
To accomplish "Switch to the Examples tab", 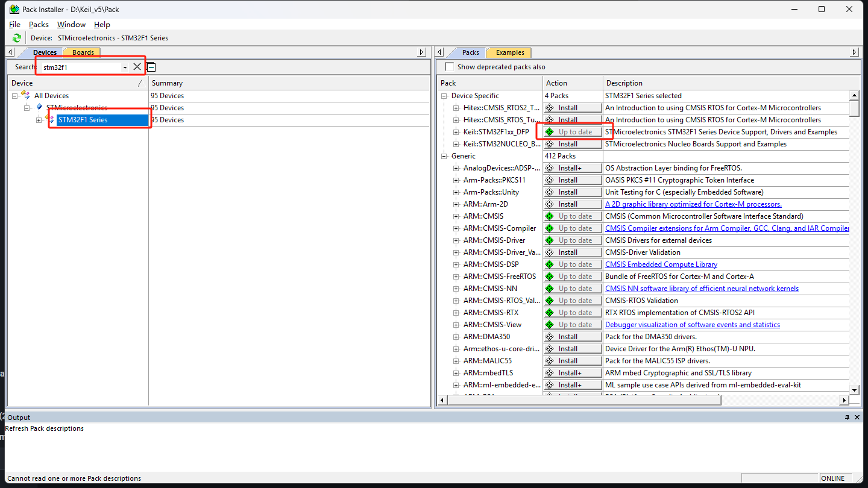I will 510,52.
